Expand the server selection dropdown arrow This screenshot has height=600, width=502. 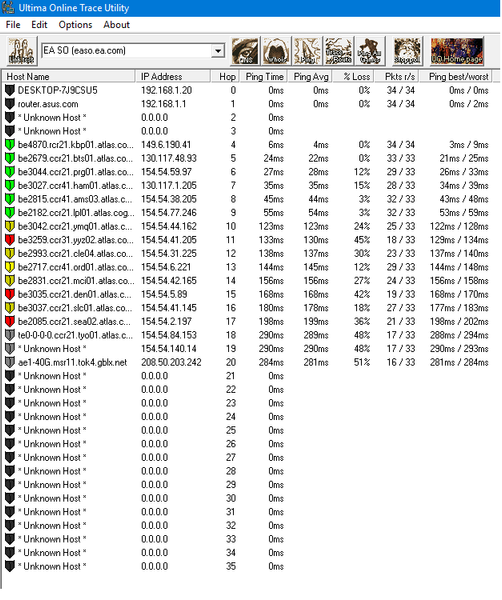tap(218, 51)
